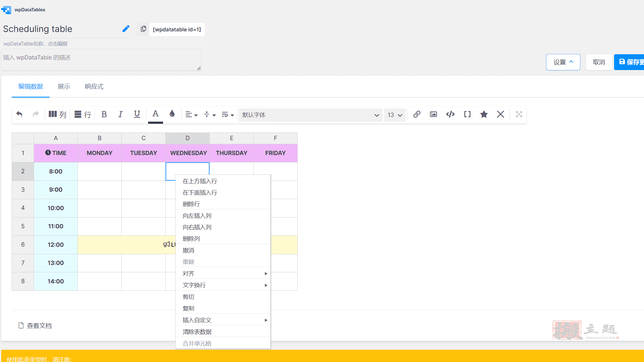This screenshot has width=644, height=362.
Task: Click the TIME header cell
Action: pos(56,153)
